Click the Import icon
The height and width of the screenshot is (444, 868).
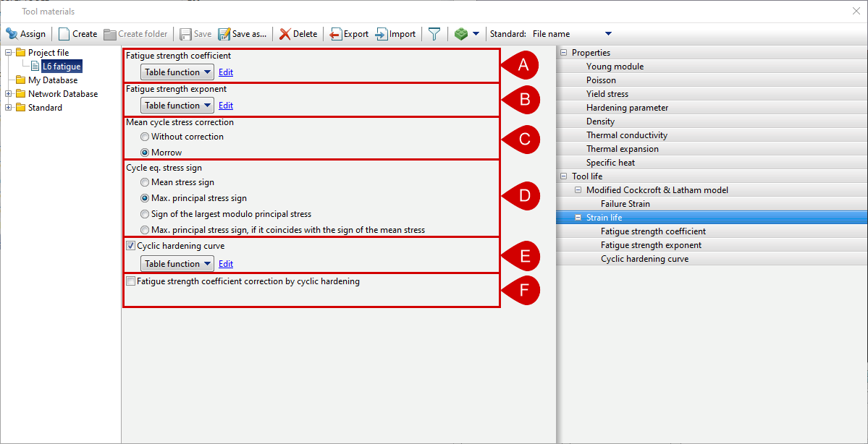point(380,33)
